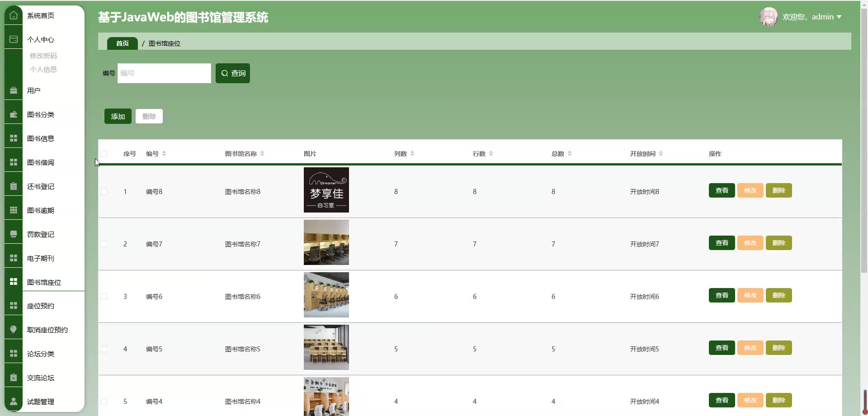868x416 pixels.
Task: Open 座位预约 in the sidebar menu
Action: click(x=41, y=306)
